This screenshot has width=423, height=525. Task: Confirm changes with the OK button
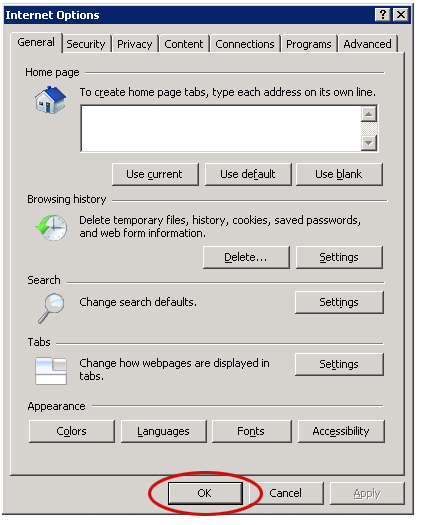point(205,493)
